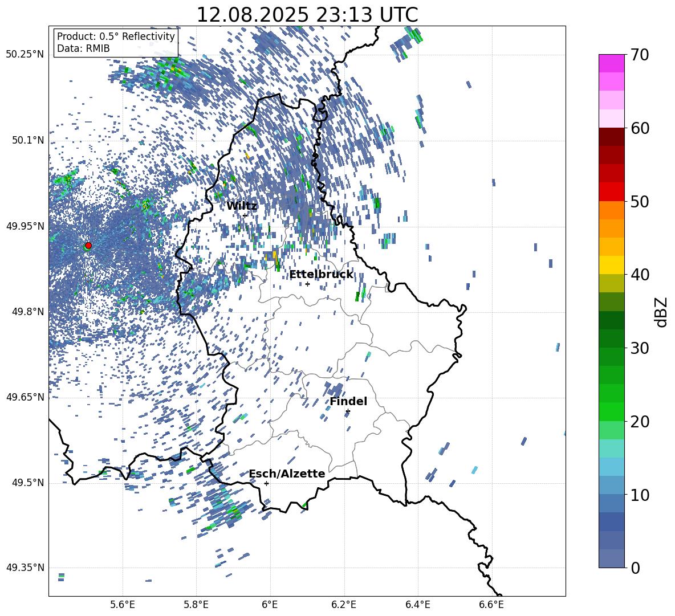
Task: Click the 6.2°E longitude label
Action: [x=344, y=605]
